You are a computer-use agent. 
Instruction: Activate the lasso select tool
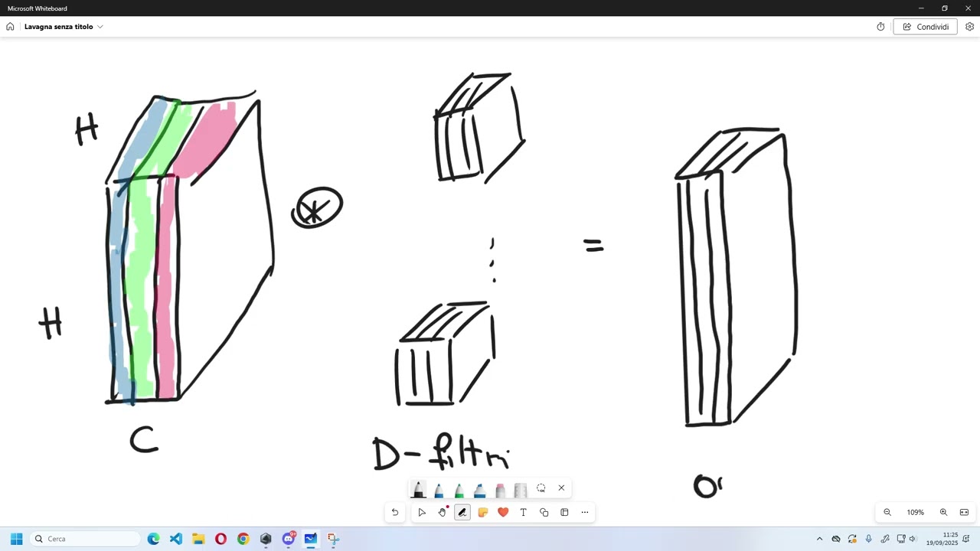click(x=541, y=488)
